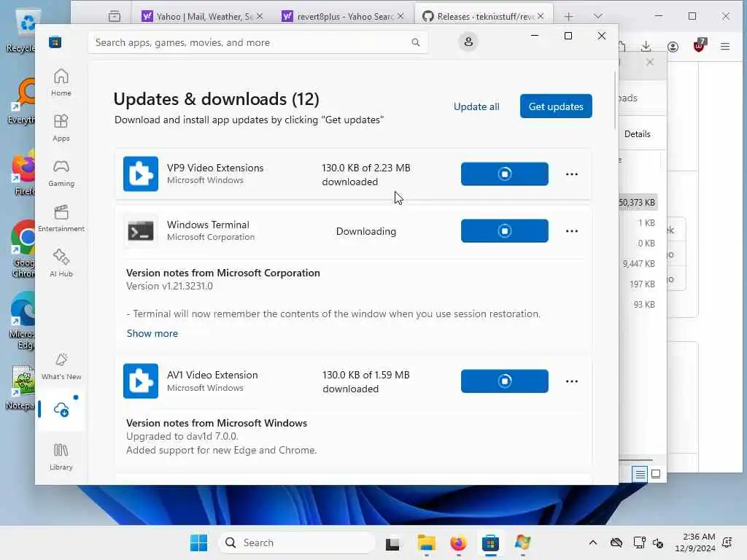Open What's New in Store sidebar

coord(61,366)
